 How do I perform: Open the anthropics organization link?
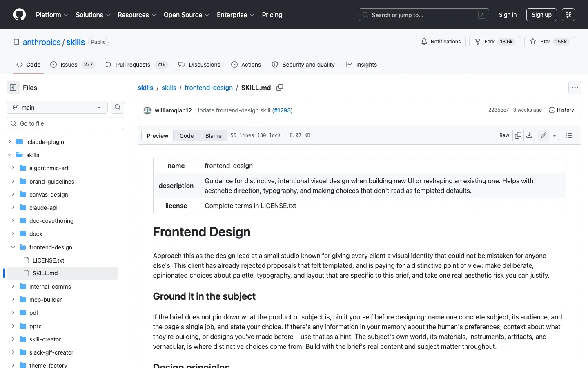pyautogui.click(x=42, y=42)
